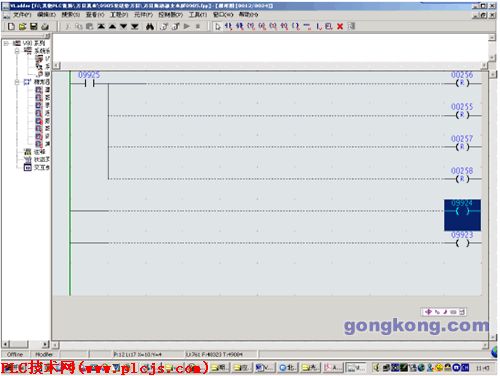
Task: Open the 工具(T) menu
Action: click(198, 15)
